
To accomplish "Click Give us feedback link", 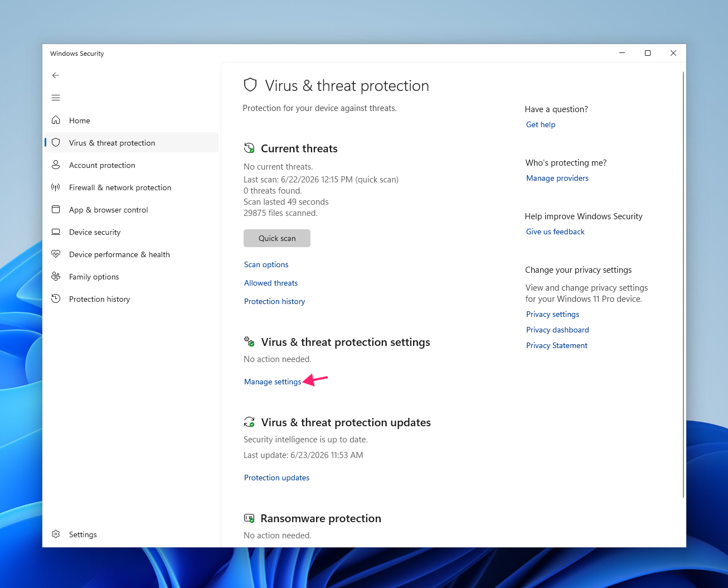I will pyautogui.click(x=555, y=232).
